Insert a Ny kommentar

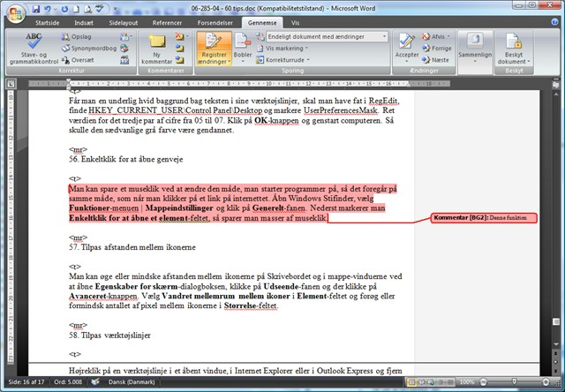coord(158,47)
